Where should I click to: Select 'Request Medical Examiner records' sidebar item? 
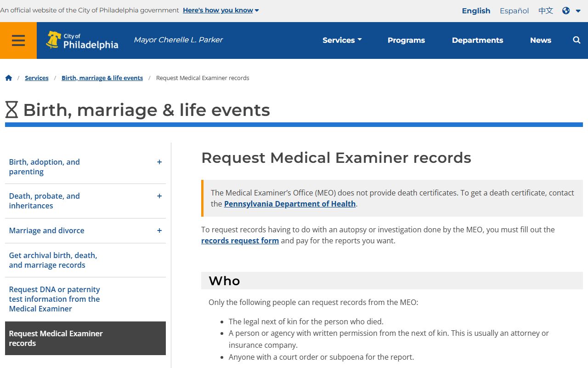coord(85,339)
